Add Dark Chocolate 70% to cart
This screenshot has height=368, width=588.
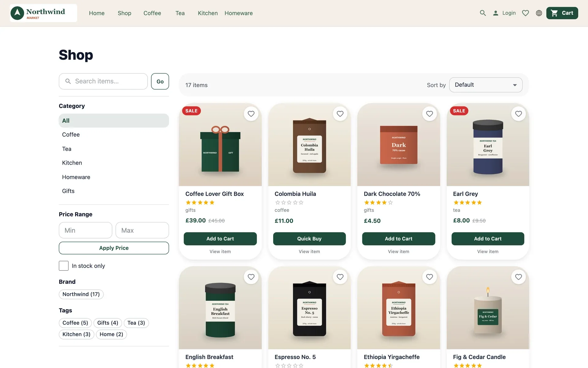(398, 239)
